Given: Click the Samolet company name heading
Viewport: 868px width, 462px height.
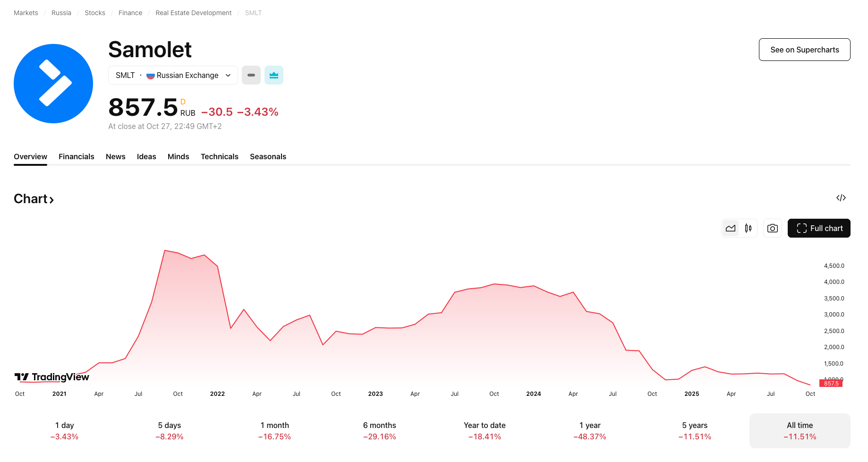Looking at the screenshot, I should pos(150,50).
